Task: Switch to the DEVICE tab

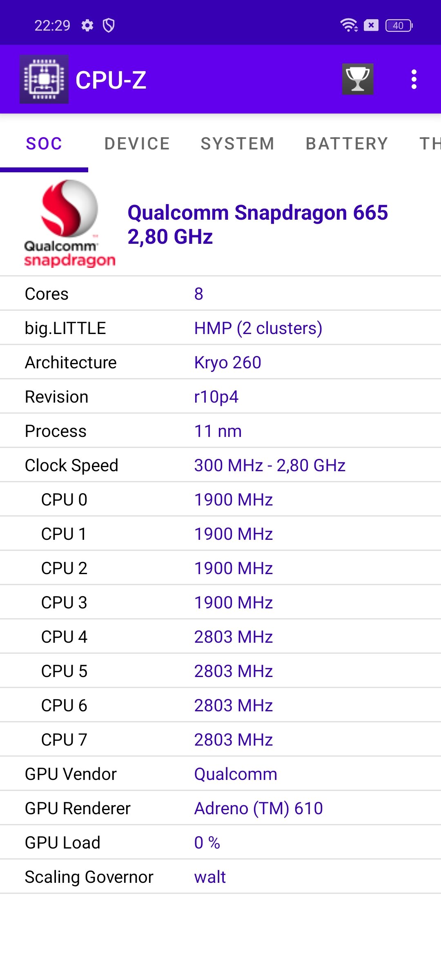Action: point(137,144)
